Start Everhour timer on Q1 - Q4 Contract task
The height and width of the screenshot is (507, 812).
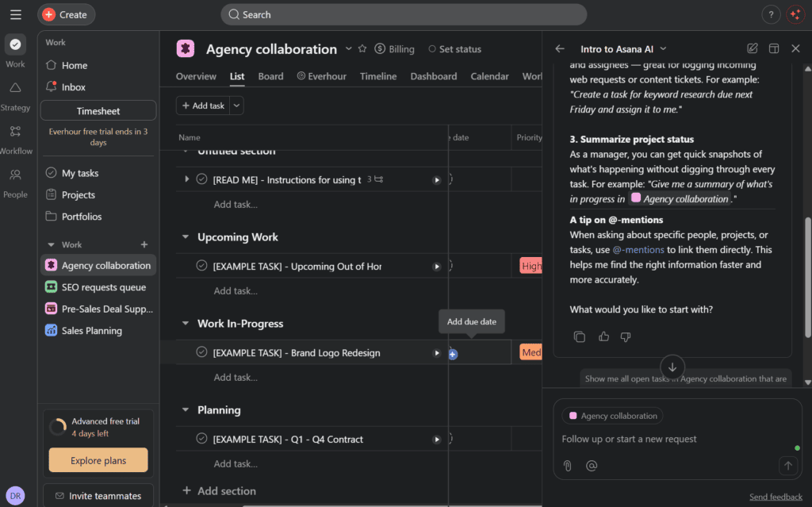437,440
